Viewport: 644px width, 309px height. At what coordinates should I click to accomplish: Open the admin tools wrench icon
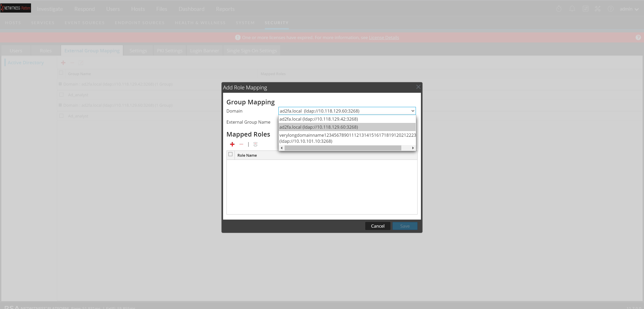coord(598,9)
